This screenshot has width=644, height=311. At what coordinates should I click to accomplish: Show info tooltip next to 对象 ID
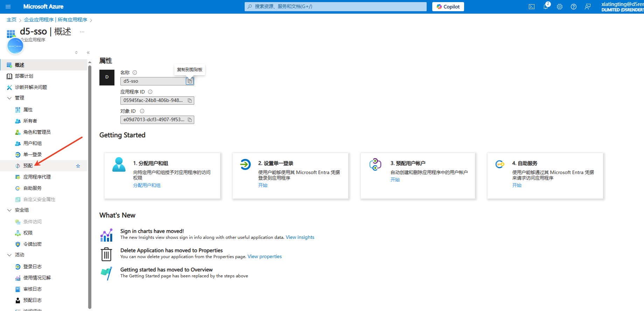(142, 111)
